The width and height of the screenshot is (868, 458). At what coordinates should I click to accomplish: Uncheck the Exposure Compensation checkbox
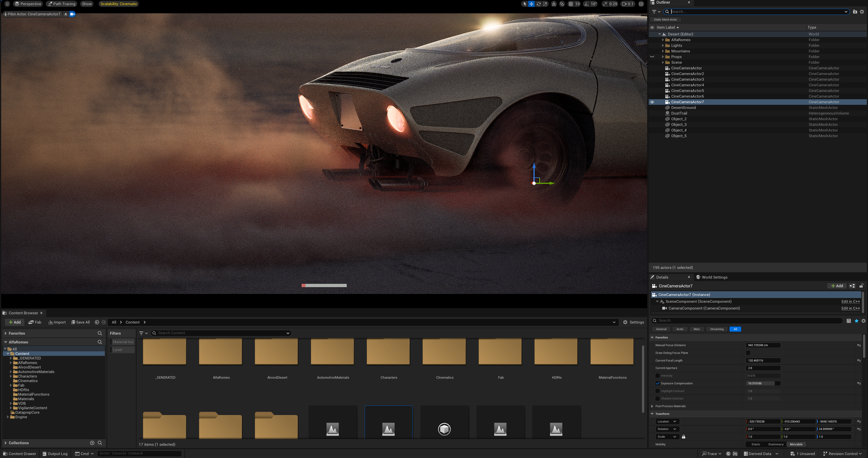[657, 383]
